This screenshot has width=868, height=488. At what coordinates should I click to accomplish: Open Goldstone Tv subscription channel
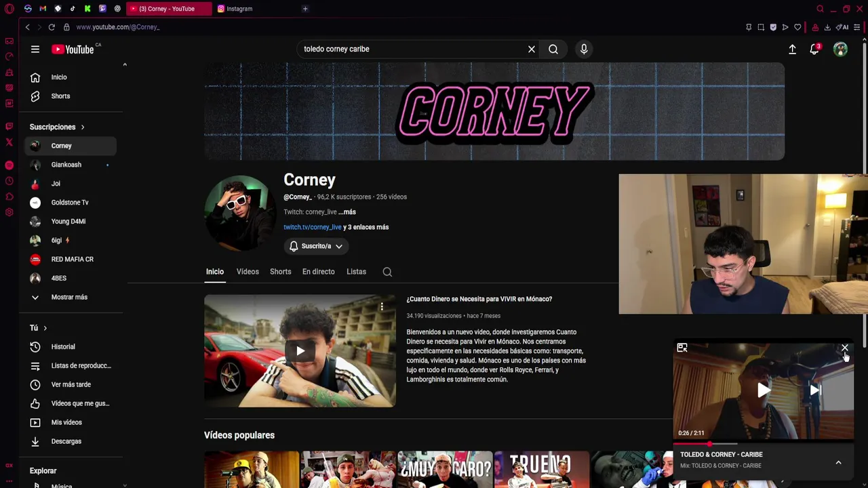click(71, 203)
